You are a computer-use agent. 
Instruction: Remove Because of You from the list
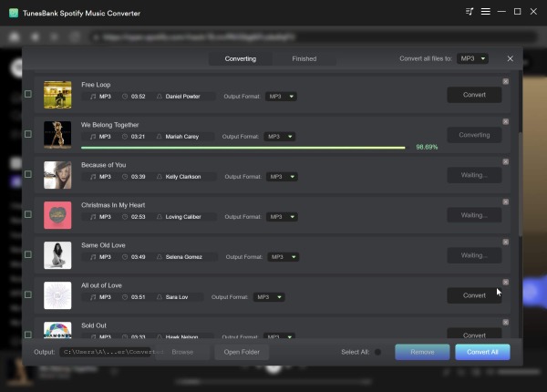coord(505,161)
